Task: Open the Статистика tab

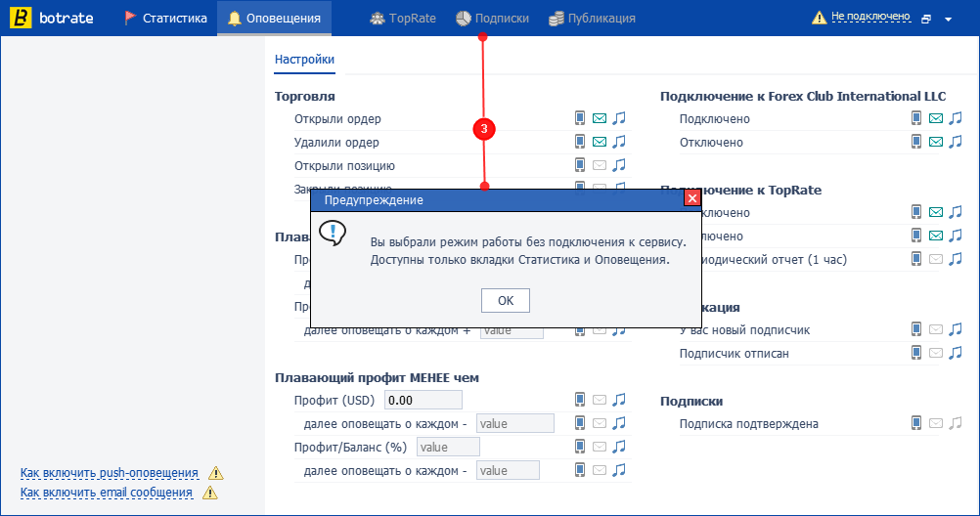Action: (165, 19)
